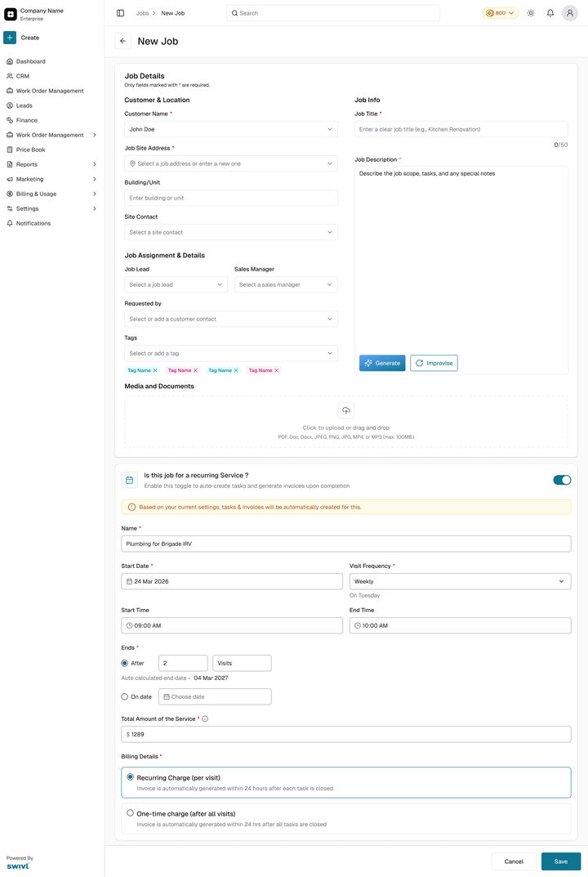The height and width of the screenshot is (877, 588).
Task: Open Notifications from the sidebar
Action: point(33,223)
